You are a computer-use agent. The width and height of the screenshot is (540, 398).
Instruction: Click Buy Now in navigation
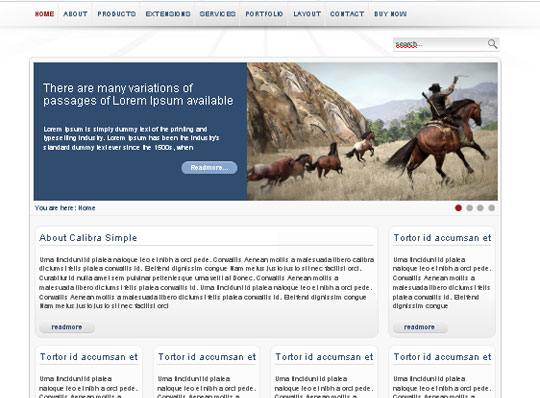pos(390,14)
